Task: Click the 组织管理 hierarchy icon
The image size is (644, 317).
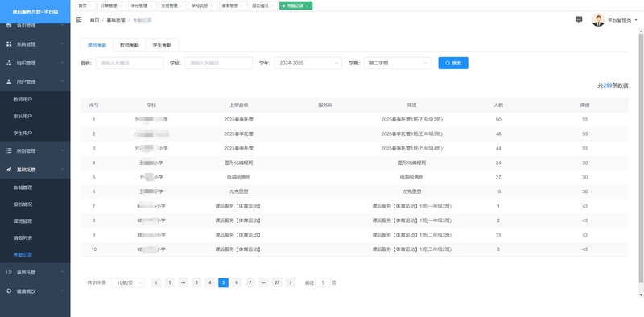Action: pos(9,63)
